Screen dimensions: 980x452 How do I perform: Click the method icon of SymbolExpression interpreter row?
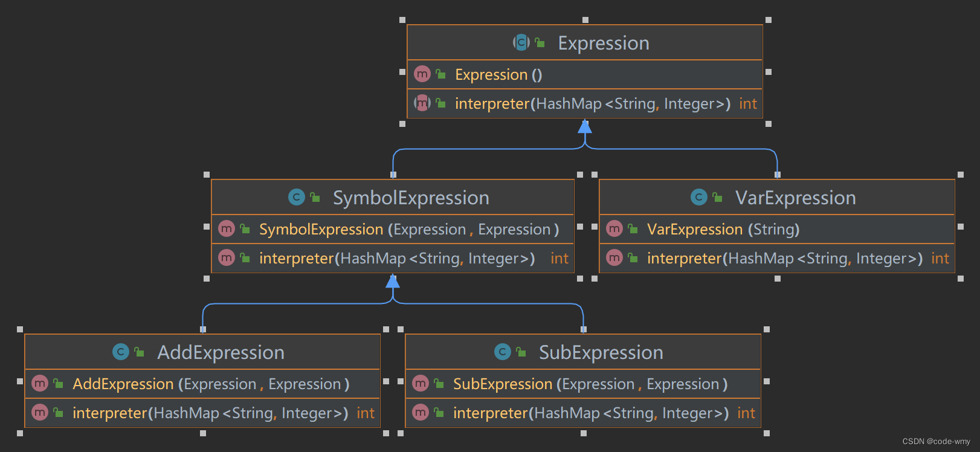tap(227, 258)
